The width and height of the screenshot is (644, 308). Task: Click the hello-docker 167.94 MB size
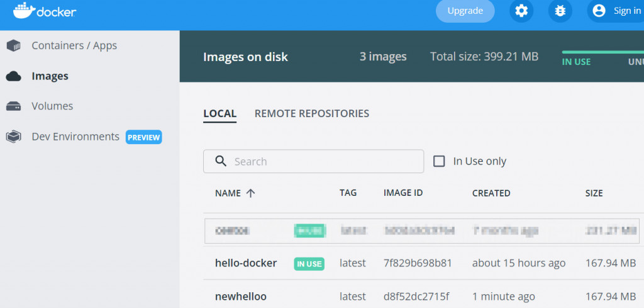tap(610, 263)
